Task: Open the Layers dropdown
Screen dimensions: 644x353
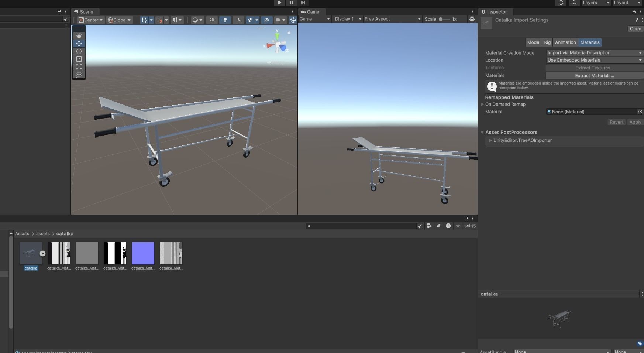Action: click(596, 3)
